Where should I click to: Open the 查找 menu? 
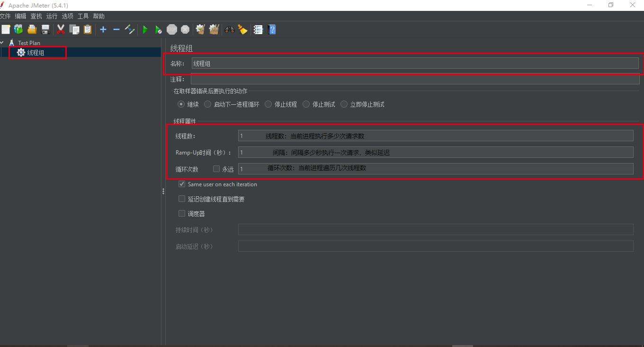[x=36, y=16]
